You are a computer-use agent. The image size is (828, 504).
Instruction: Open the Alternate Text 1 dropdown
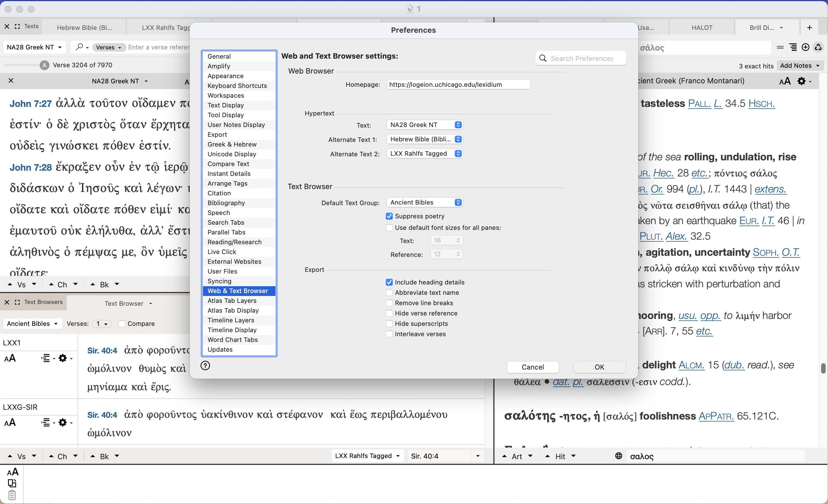click(425, 139)
